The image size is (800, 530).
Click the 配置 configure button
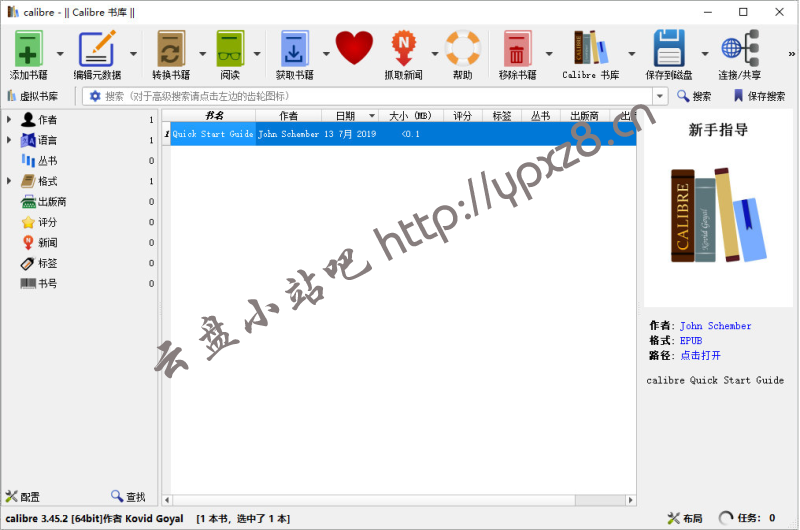[23, 496]
